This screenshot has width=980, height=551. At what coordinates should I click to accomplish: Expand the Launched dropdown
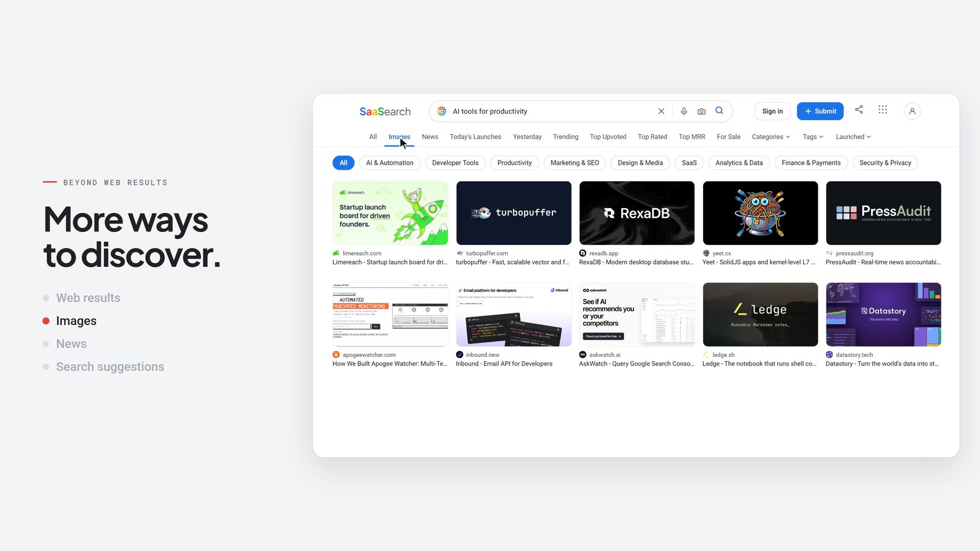853,137
